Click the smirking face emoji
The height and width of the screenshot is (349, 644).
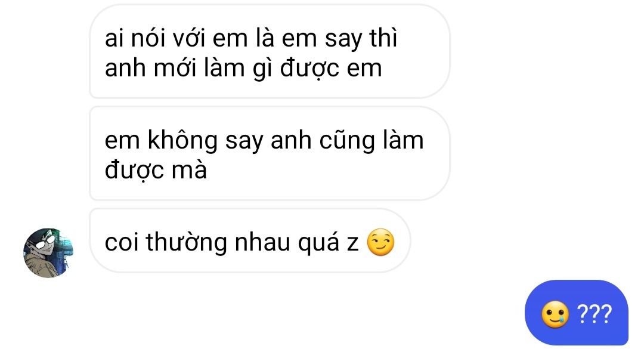coord(380,242)
